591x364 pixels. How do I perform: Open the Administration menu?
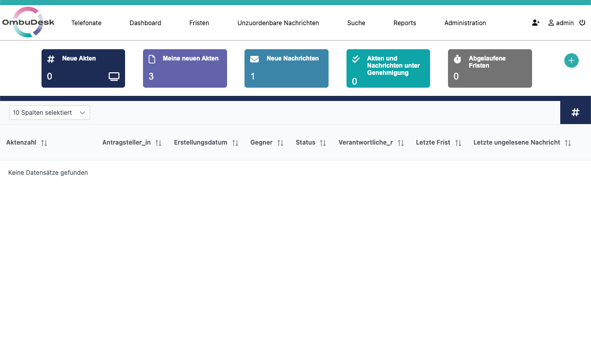465,23
